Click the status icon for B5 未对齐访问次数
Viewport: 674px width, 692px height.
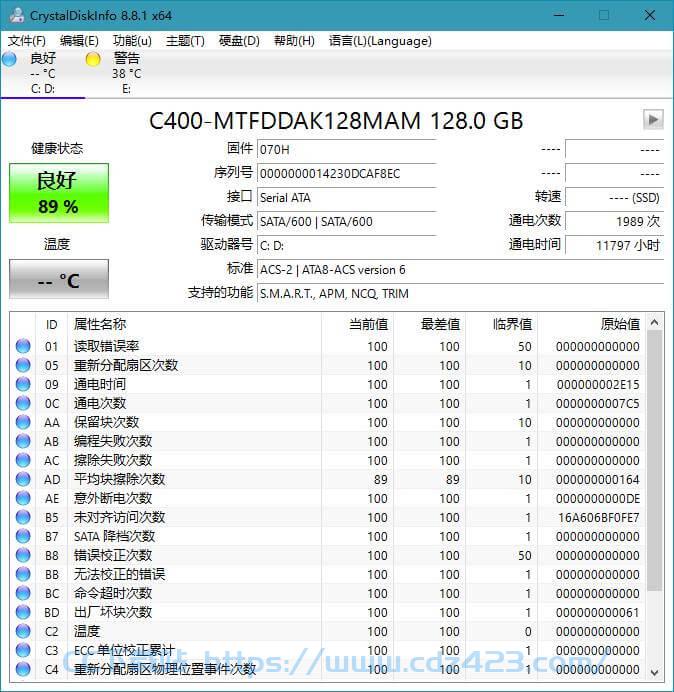[x=23, y=517]
